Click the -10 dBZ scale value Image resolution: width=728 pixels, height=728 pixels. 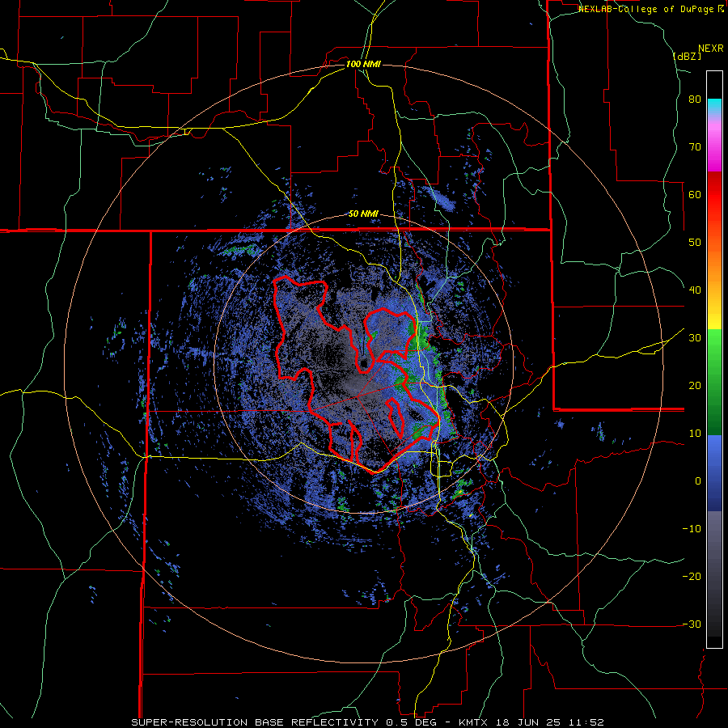click(x=692, y=529)
